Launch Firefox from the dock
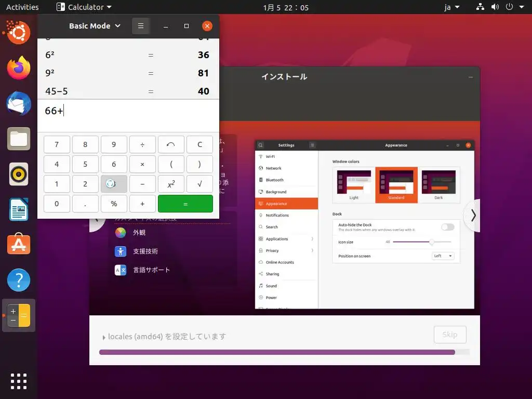The width and height of the screenshot is (532, 399). point(19,68)
